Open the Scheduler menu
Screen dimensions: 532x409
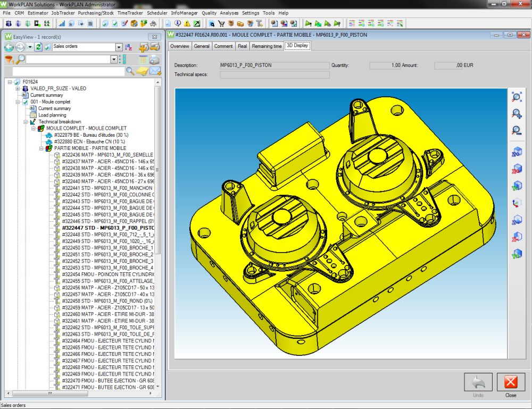(x=157, y=13)
